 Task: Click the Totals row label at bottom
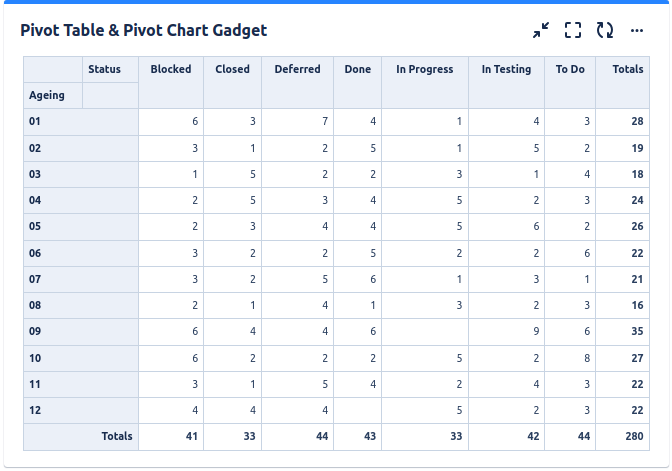pos(117,437)
